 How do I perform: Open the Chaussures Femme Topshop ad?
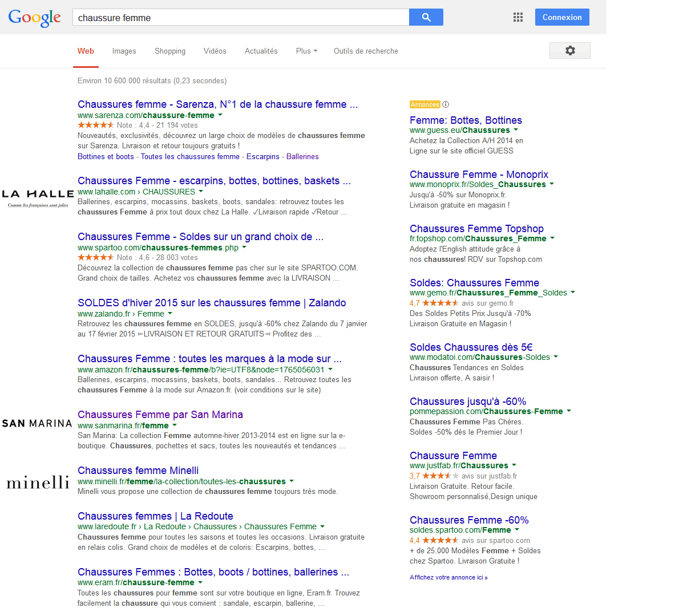coord(476,229)
